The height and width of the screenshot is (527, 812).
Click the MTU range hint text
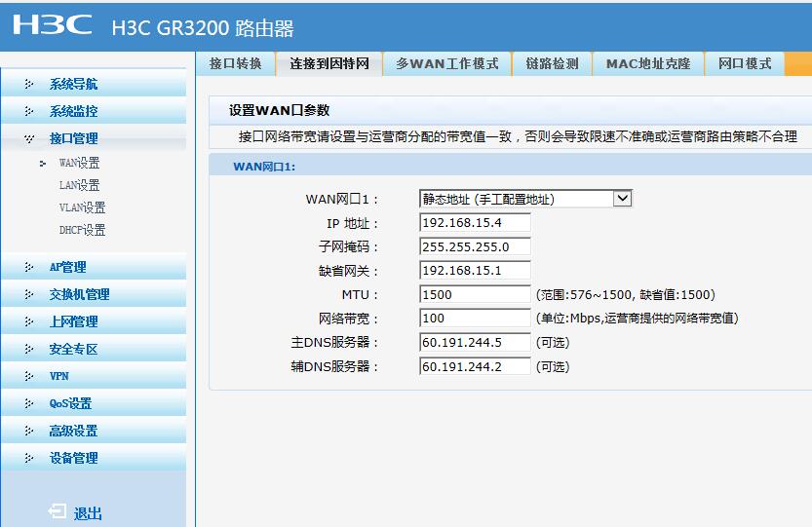626,294
